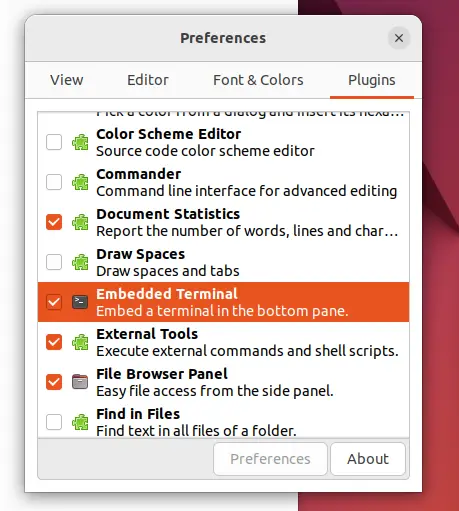459x511 pixels.
Task: Click the Commander plugin puzzle icon
Action: (x=80, y=182)
